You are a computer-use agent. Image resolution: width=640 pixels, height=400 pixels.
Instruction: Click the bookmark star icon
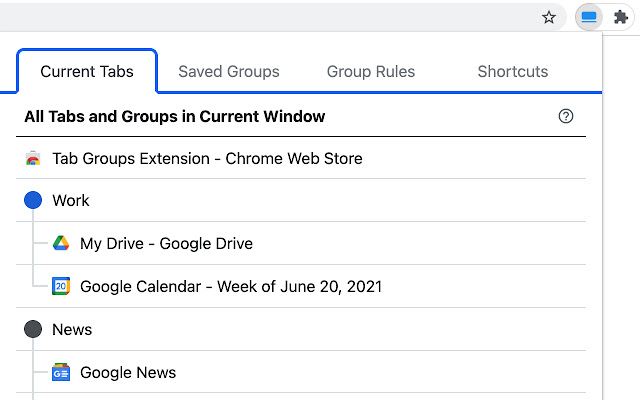tap(549, 17)
